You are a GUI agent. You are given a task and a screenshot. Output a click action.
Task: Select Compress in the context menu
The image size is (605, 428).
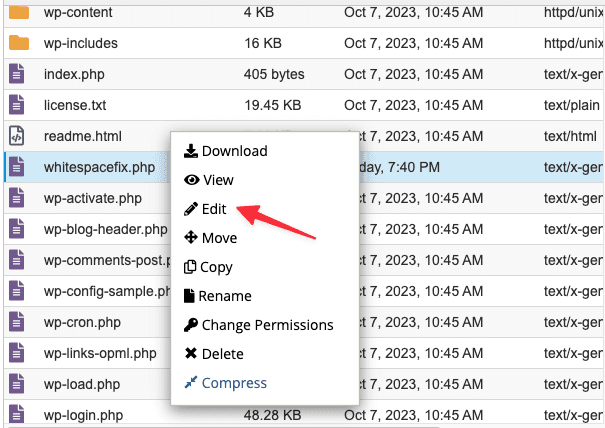(x=234, y=383)
